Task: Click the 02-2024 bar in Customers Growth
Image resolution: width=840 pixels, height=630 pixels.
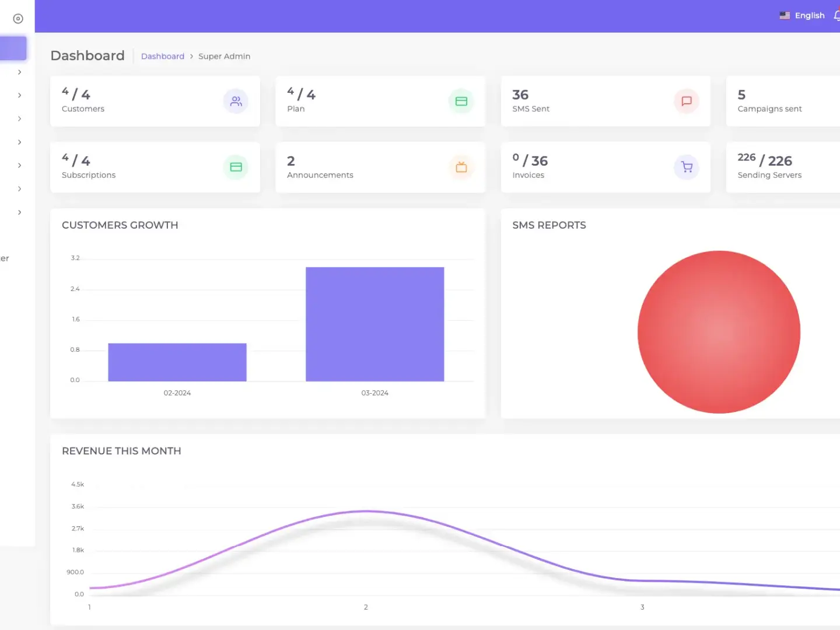Action: [x=177, y=362]
